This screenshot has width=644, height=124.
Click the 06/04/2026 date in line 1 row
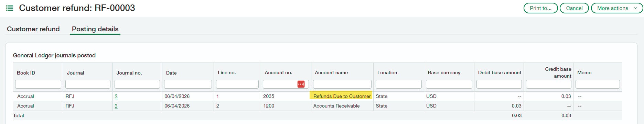177,96
